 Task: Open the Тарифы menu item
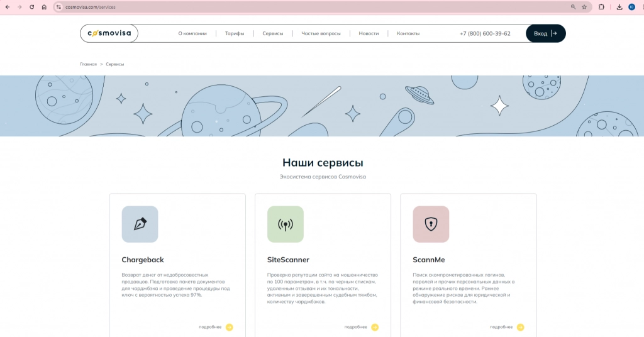tap(235, 34)
